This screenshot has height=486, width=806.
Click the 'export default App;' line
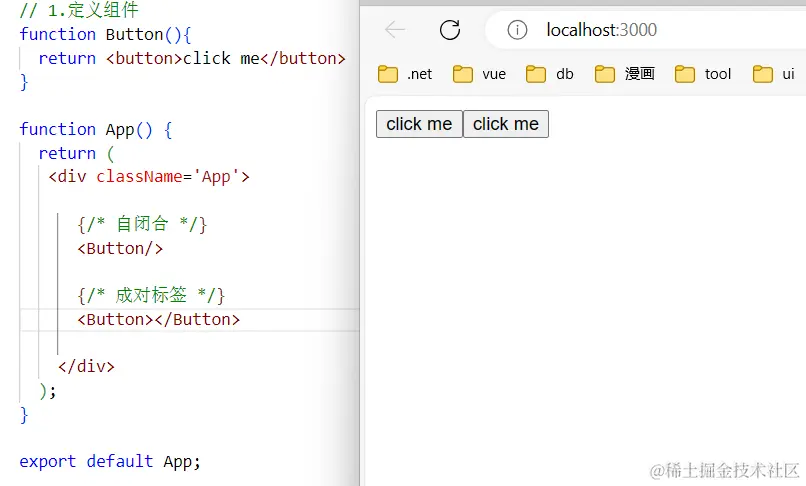(x=110, y=461)
